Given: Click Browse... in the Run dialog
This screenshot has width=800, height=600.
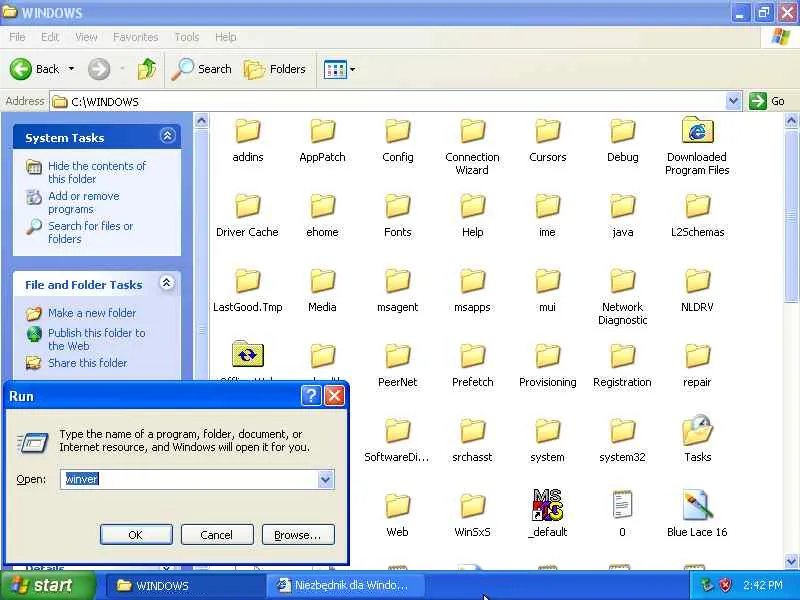Looking at the screenshot, I should click(298, 535).
